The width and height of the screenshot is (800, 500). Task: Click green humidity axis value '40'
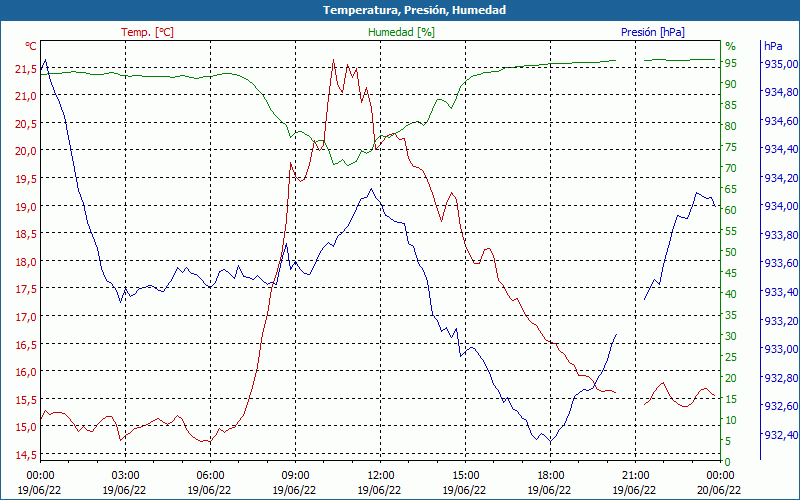(x=731, y=294)
